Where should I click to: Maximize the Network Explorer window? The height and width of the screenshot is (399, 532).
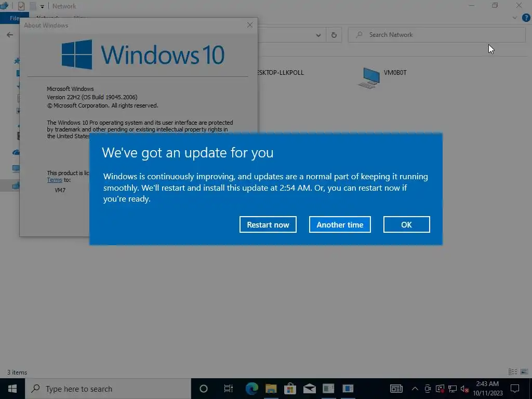point(495,5)
